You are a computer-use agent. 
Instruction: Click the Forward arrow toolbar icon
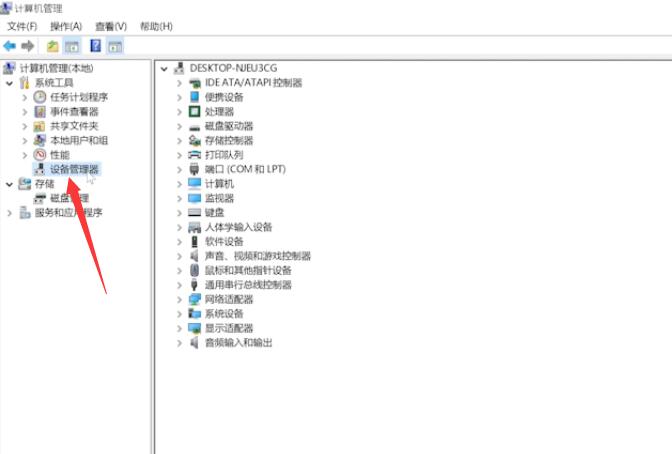pos(28,46)
